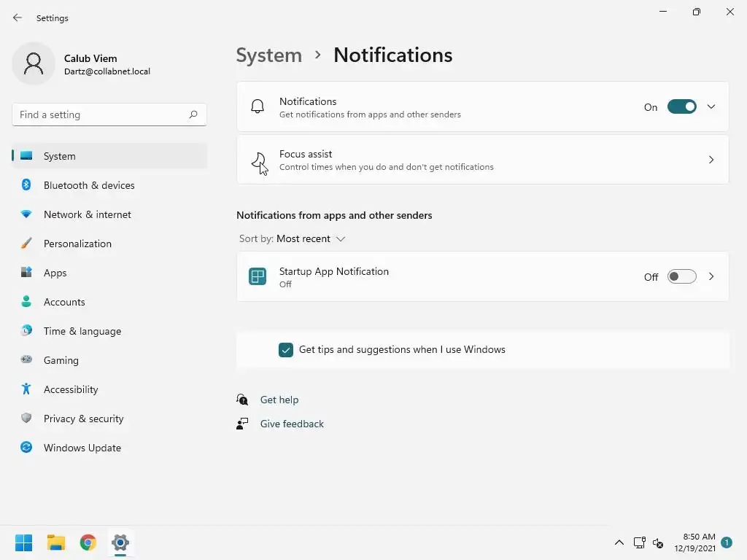This screenshot has width=747, height=560.
Task: Click the Windows Update sync icon
Action: pyautogui.click(x=26, y=448)
